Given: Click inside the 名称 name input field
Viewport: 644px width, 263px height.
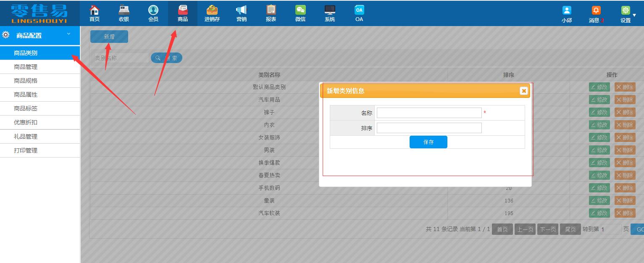Looking at the screenshot, I should (429, 113).
